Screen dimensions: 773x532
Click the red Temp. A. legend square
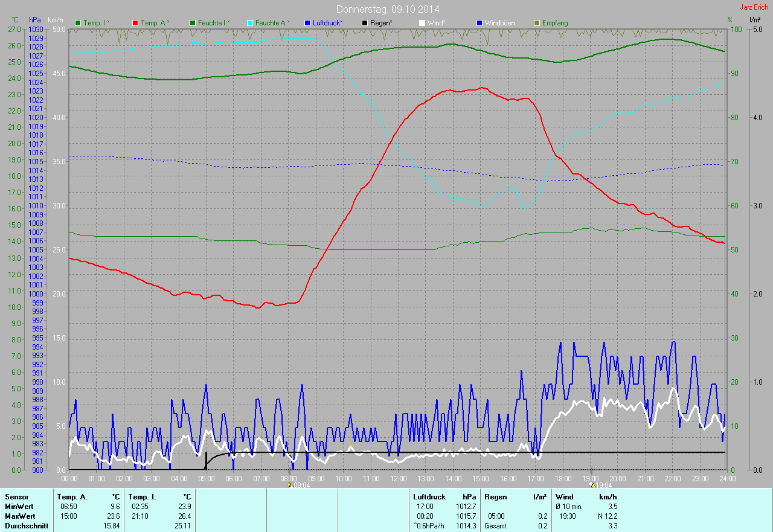click(x=135, y=23)
